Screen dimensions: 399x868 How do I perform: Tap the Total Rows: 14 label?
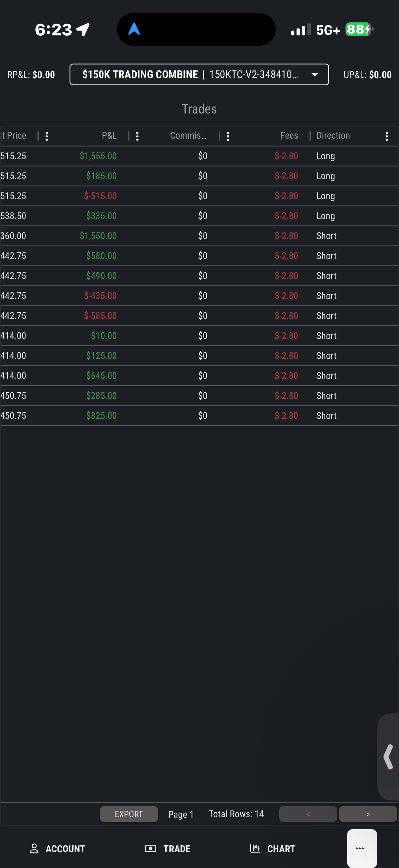pyautogui.click(x=236, y=814)
